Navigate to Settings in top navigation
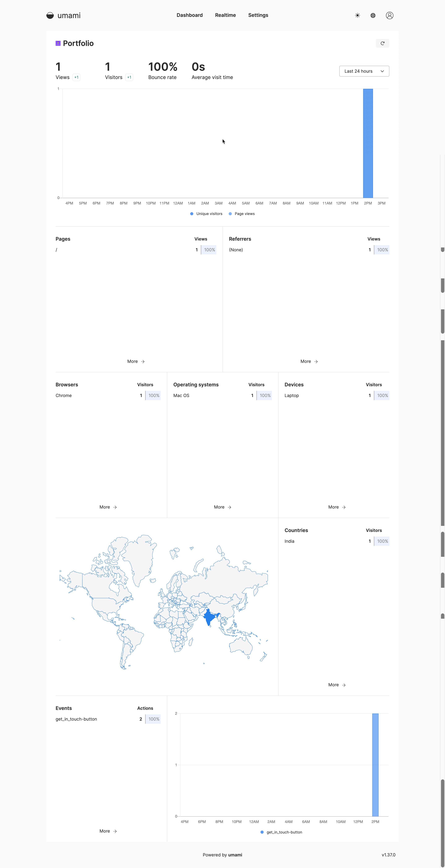445x868 pixels. click(258, 15)
